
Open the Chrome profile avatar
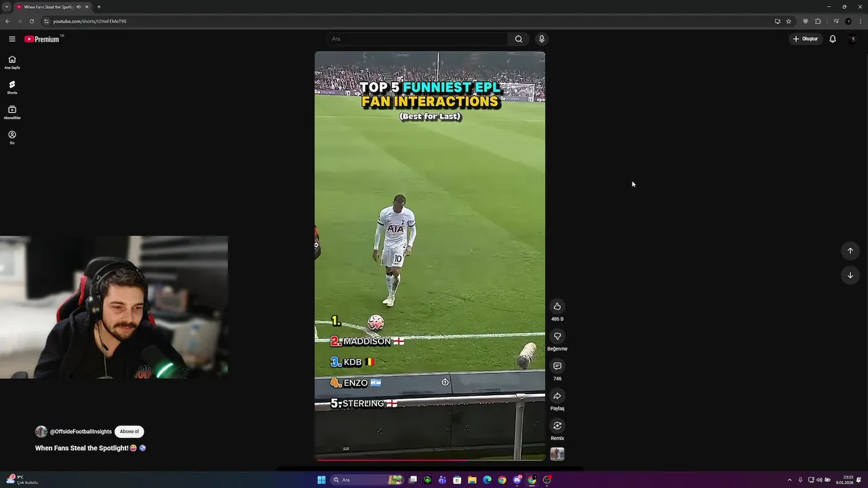(x=848, y=21)
